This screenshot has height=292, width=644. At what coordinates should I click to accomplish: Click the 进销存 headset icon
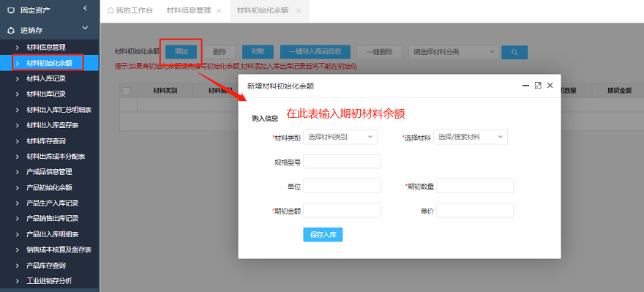pyautogui.click(x=11, y=31)
